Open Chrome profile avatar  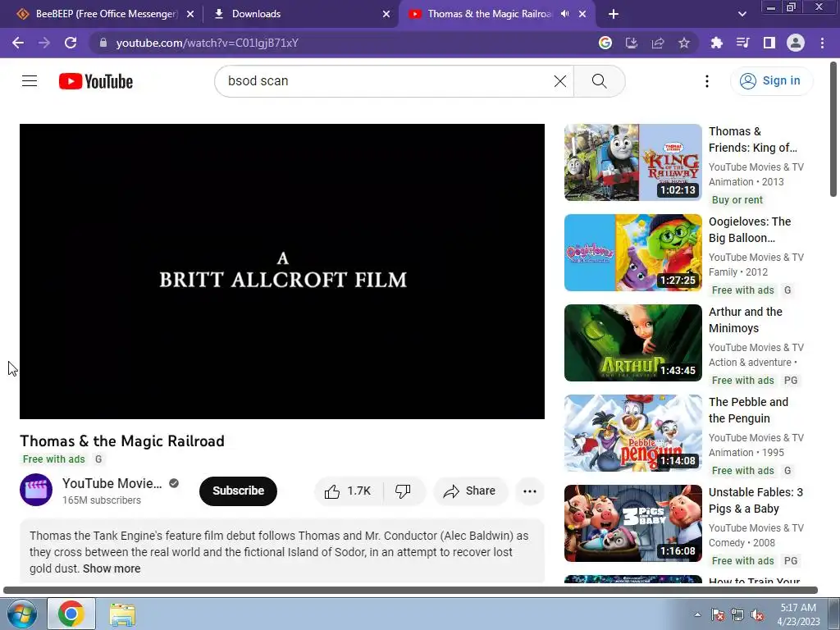click(796, 43)
